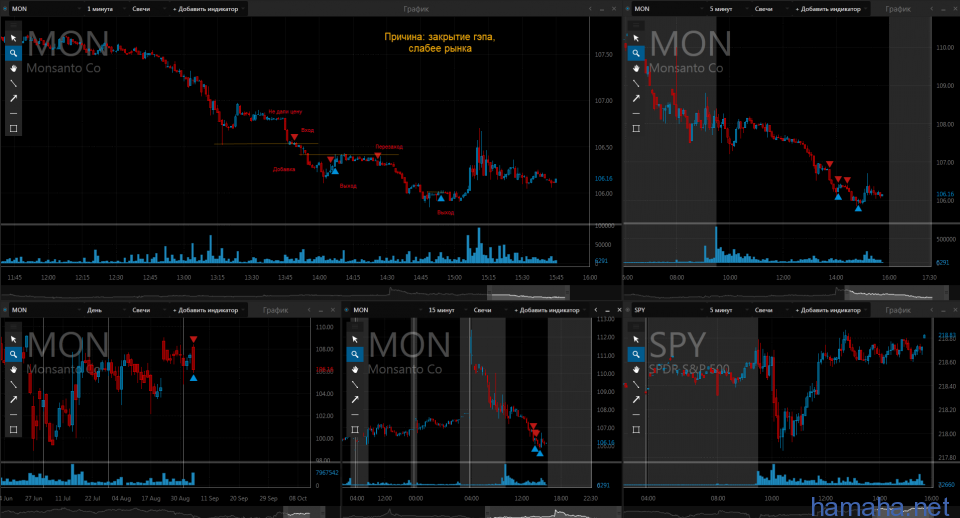Select the rectangle tool in daily MON chart
The width and height of the screenshot is (960, 518).
(13, 430)
